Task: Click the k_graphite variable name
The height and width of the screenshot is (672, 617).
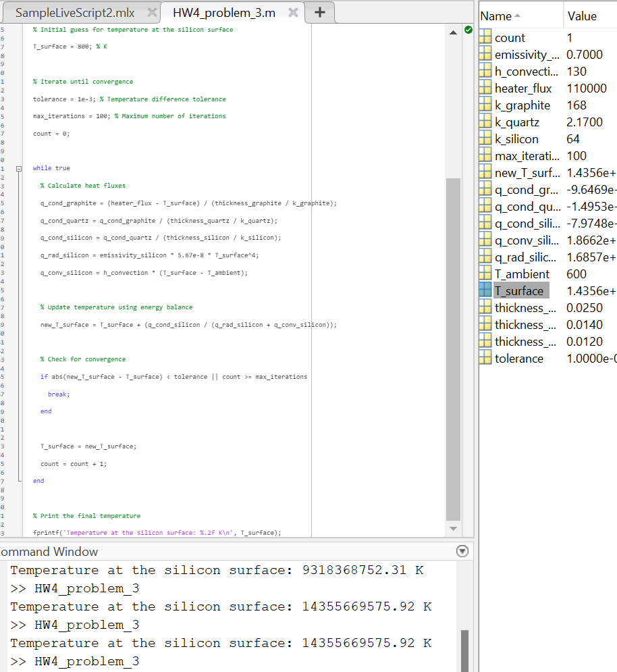Action: (522, 105)
